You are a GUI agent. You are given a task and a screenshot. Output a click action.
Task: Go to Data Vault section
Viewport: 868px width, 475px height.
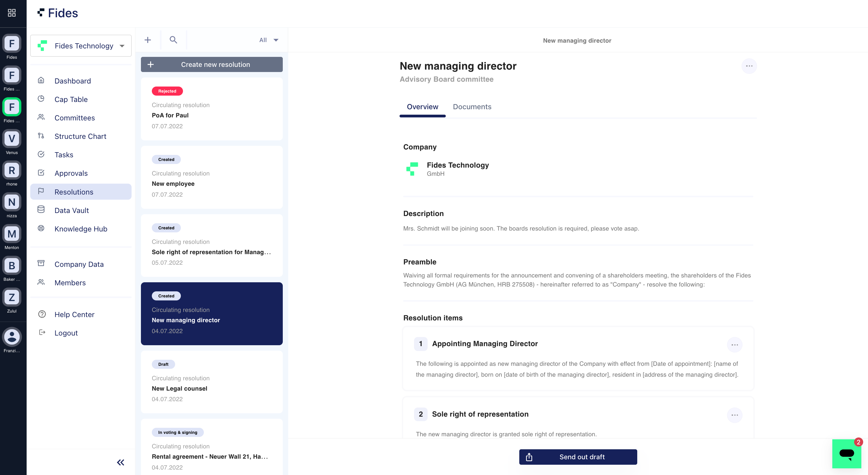pyautogui.click(x=71, y=210)
